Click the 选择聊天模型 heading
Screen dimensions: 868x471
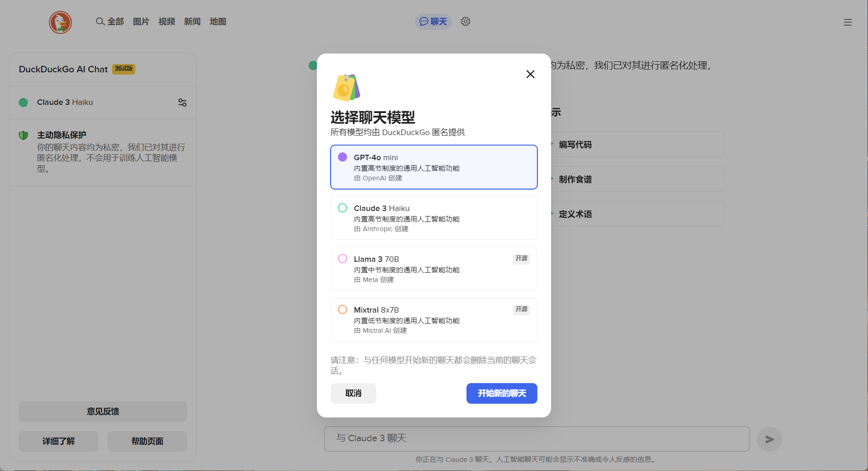(x=373, y=118)
